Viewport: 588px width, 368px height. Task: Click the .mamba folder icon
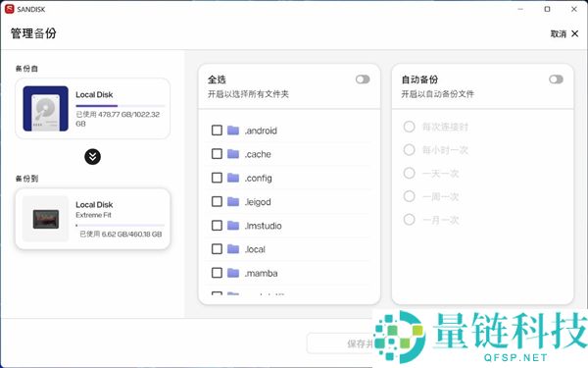point(233,273)
